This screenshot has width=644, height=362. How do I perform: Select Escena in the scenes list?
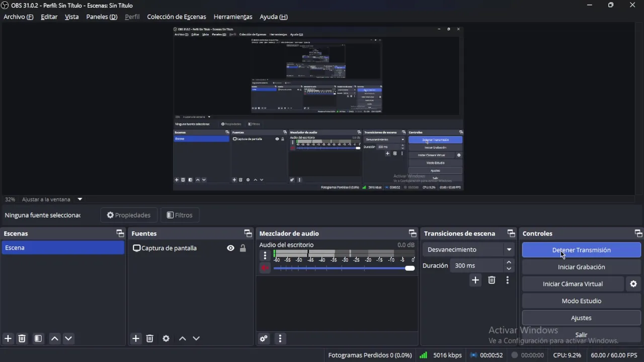[x=63, y=247]
